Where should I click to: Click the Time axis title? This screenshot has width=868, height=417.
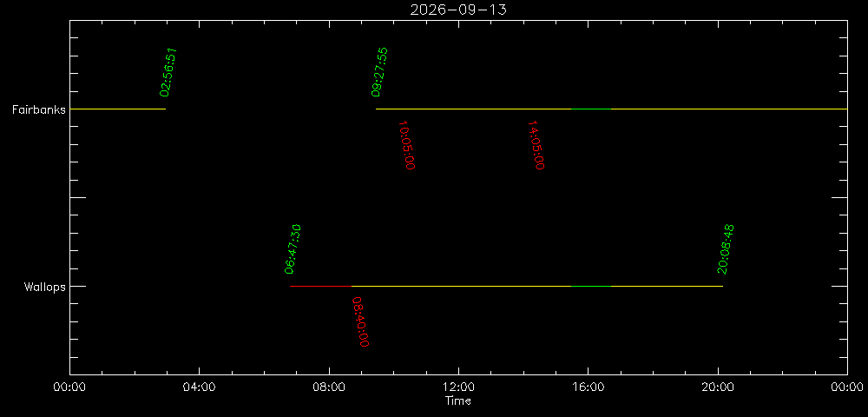[457, 400]
